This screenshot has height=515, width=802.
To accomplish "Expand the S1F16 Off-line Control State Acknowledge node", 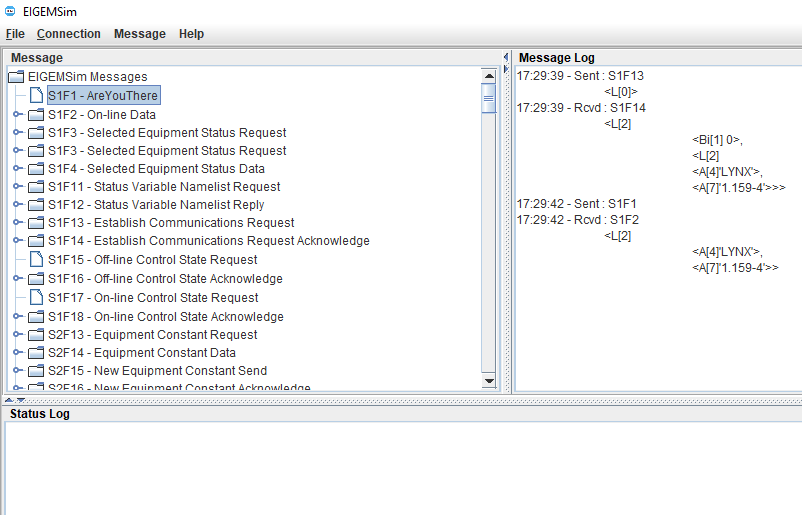I will click(17, 279).
